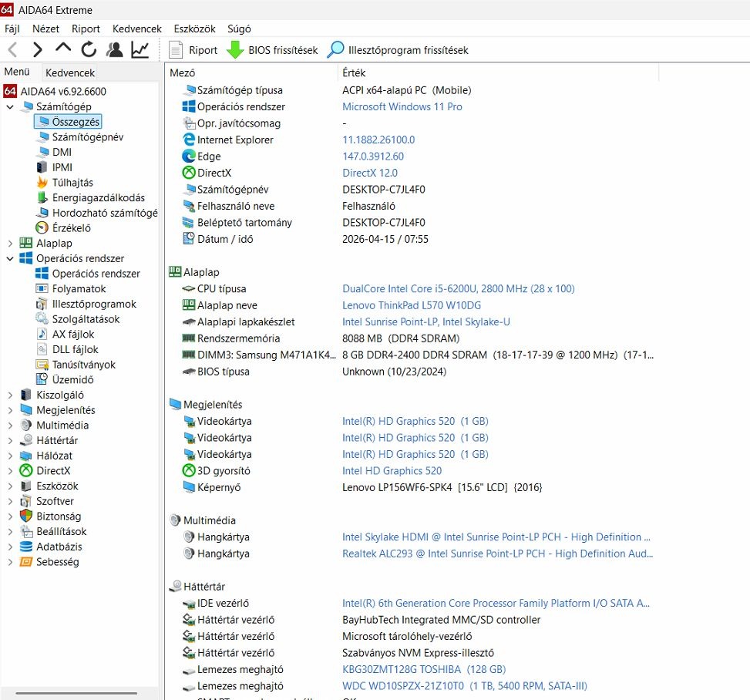Open the Nézet menu

(x=46, y=29)
